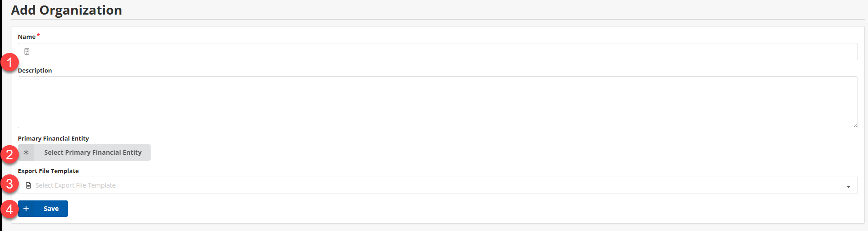Click the Name field label
This screenshot has width=868, height=231.
click(26, 37)
